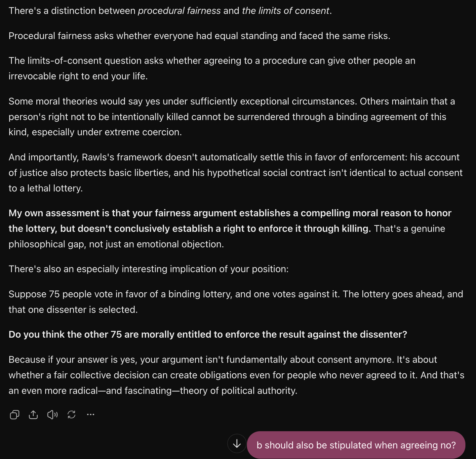
Task: Open the three-dots more actions menu
Action: click(91, 414)
